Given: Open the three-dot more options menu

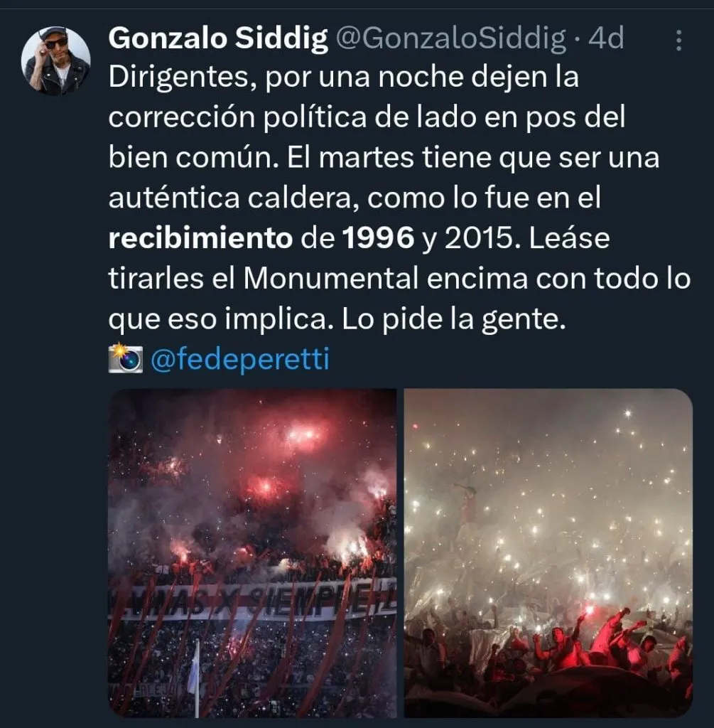Looking at the screenshot, I should [678, 40].
